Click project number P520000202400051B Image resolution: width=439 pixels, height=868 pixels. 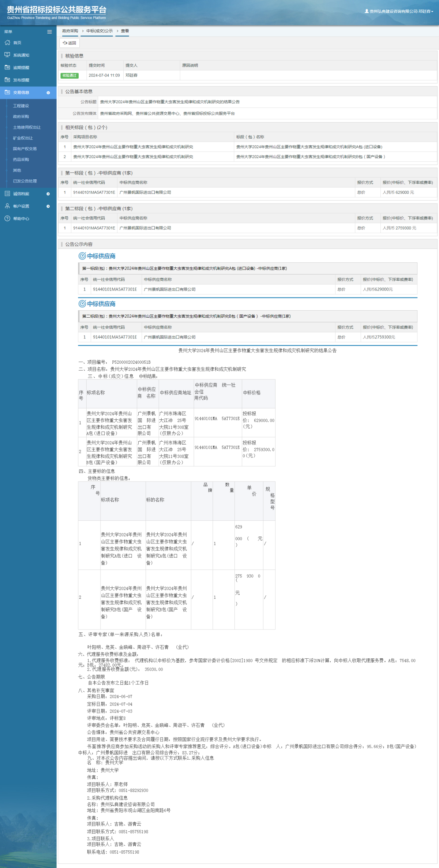click(x=131, y=362)
